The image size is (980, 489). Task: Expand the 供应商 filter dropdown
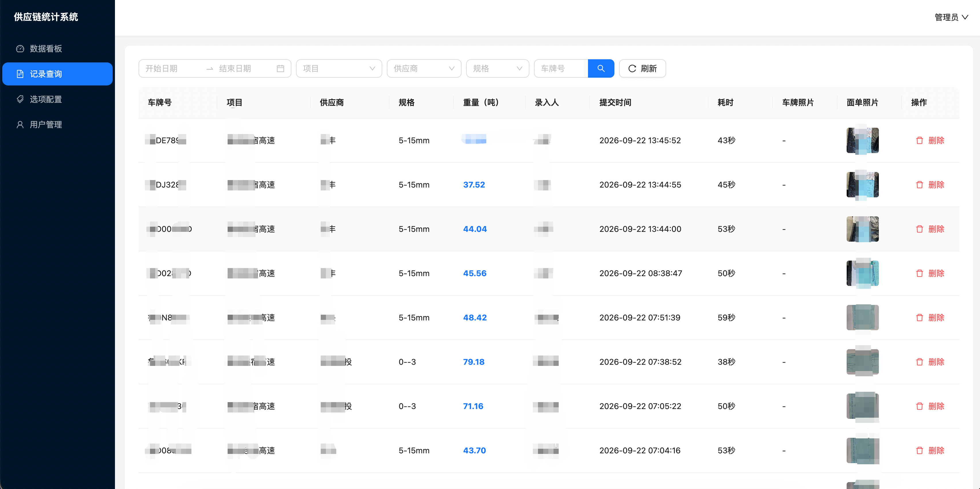click(x=424, y=68)
